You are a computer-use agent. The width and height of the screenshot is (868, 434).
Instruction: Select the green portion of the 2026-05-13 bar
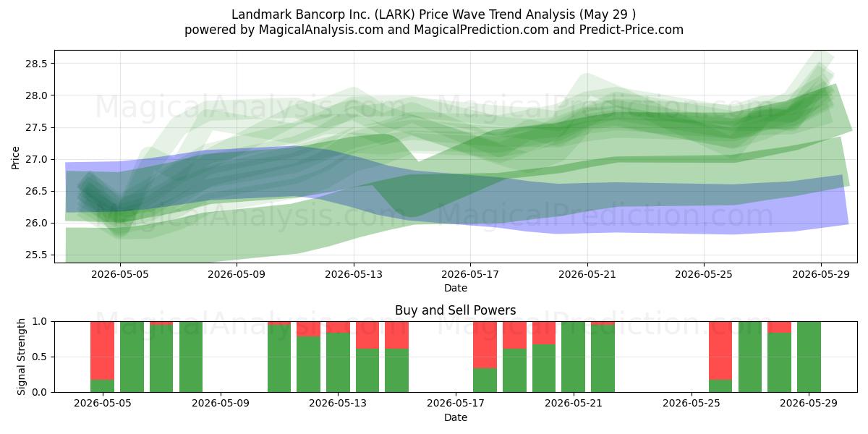(338, 362)
